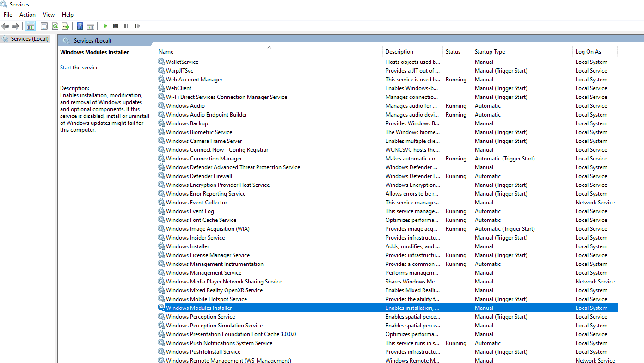Select the Windows Audio service row
The image size is (644, 363).
coord(185,106)
